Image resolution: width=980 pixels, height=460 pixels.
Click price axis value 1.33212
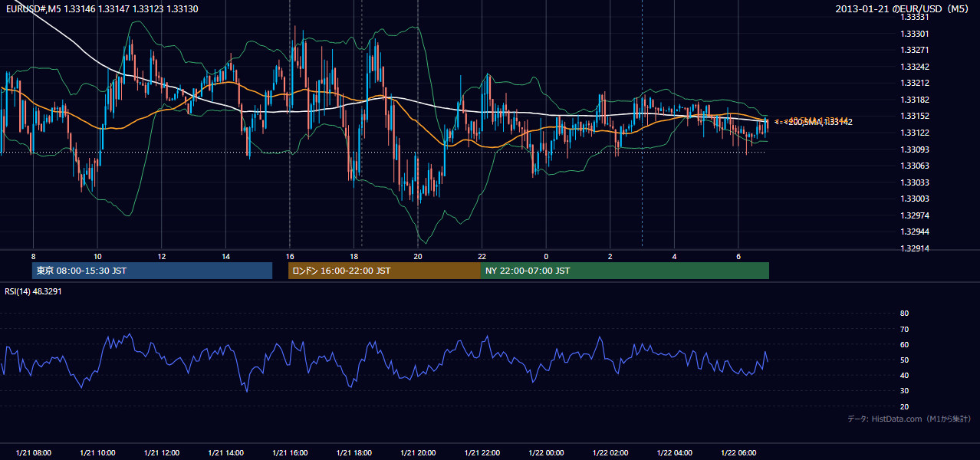point(915,83)
